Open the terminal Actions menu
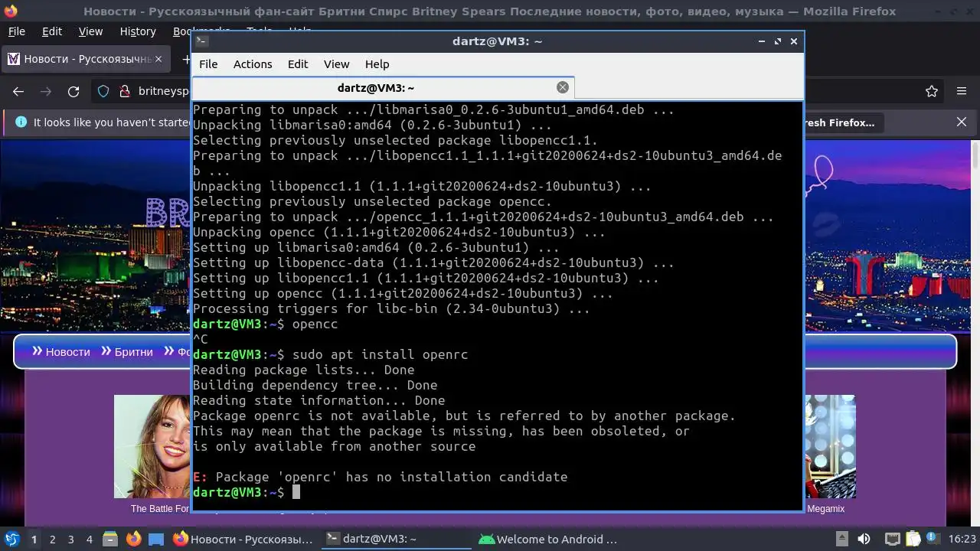 (x=253, y=64)
